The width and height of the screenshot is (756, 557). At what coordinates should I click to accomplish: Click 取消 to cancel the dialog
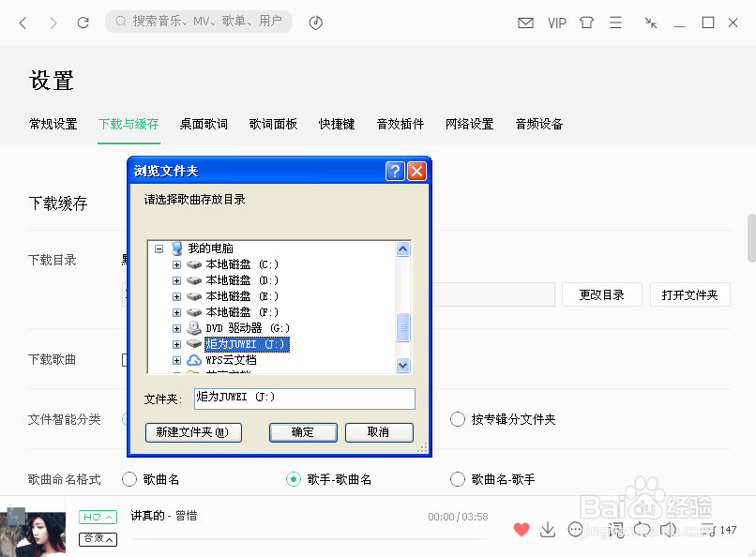point(379,432)
